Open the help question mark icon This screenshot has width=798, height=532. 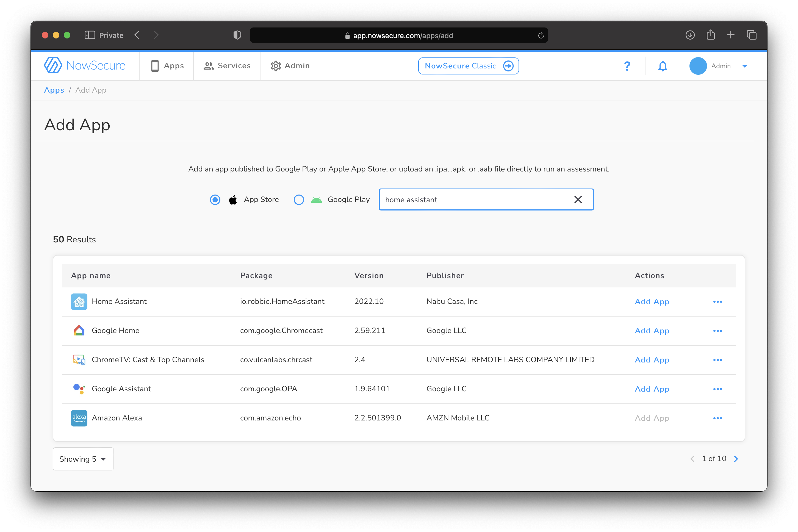click(627, 66)
